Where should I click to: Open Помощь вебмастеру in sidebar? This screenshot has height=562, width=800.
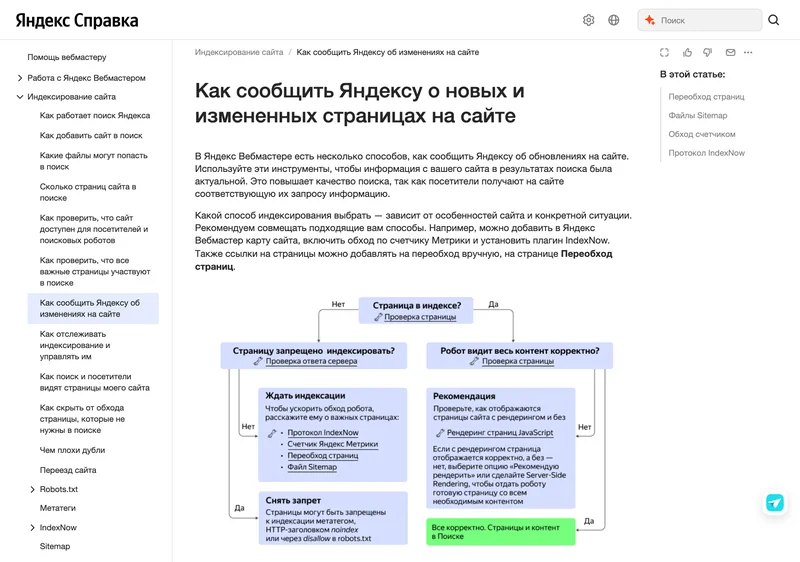(x=67, y=57)
